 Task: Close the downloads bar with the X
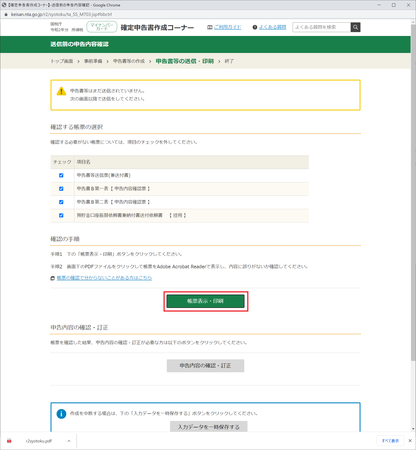[410, 441]
